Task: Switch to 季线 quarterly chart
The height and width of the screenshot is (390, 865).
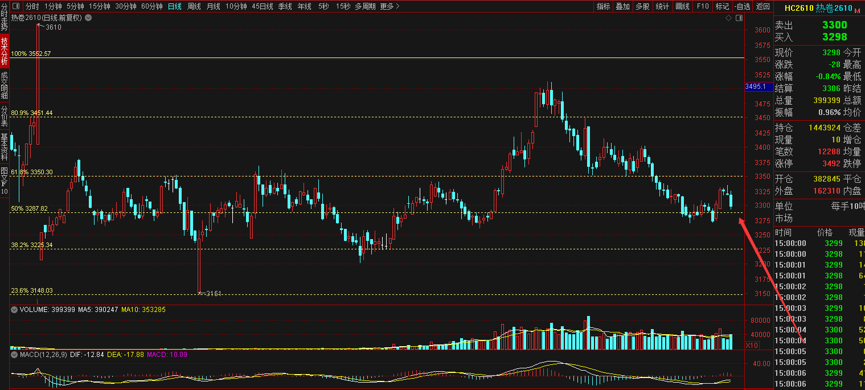Action: coord(285,7)
